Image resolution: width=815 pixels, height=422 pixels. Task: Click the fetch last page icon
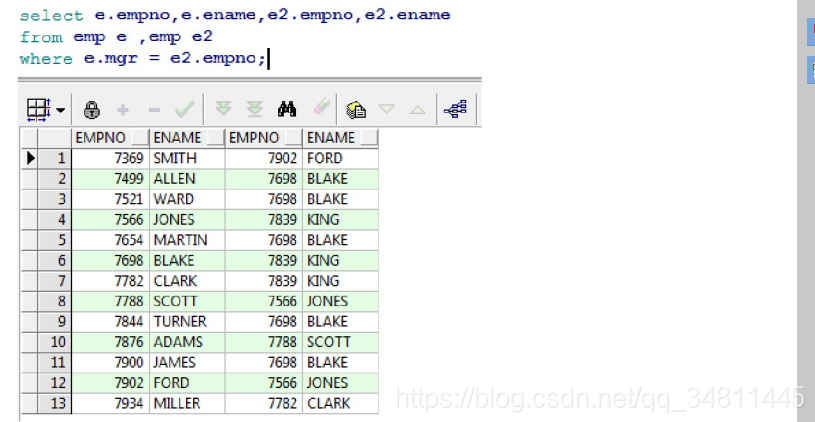[x=255, y=109]
